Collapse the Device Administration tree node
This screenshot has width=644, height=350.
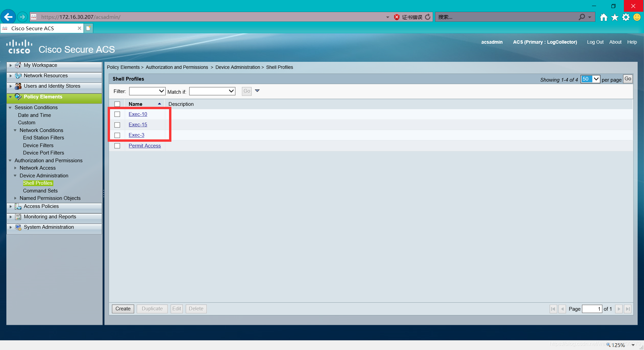point(15,176)
